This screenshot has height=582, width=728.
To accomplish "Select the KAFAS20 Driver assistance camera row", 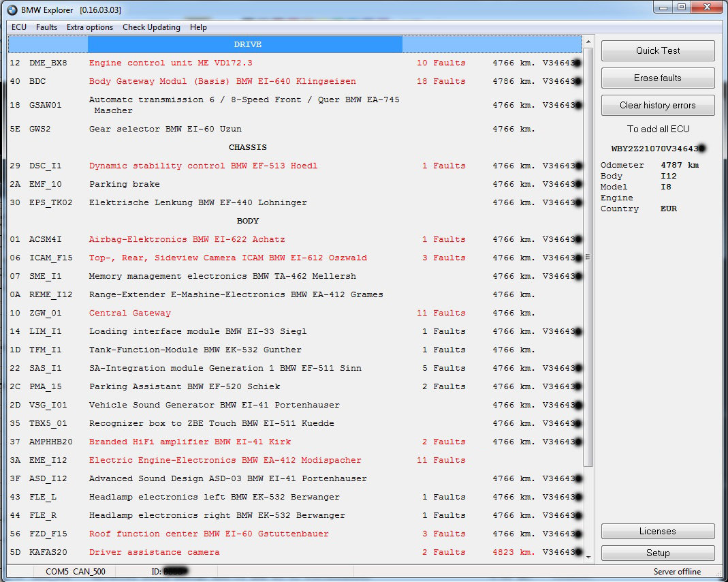I will (154, 552).
